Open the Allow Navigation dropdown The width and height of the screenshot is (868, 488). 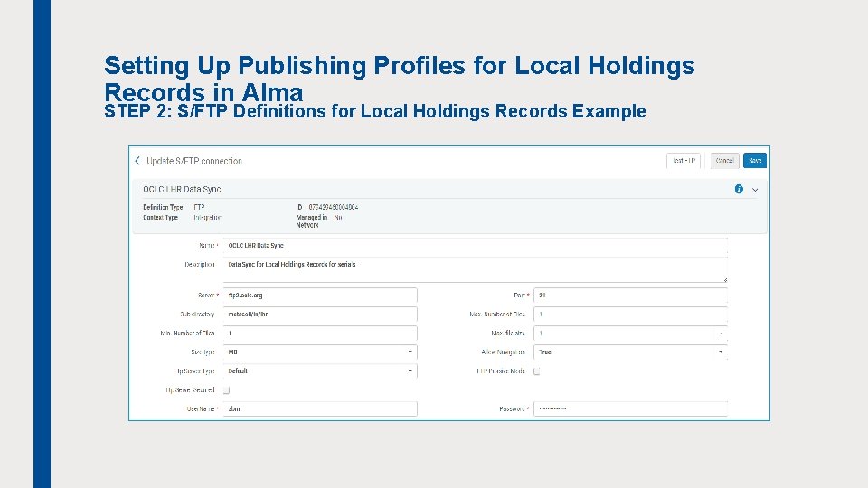[630, 352]
